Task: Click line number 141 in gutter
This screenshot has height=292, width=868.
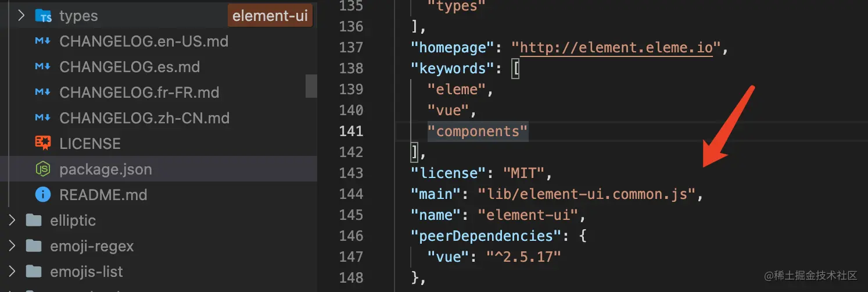Action: tap(351, 131)
